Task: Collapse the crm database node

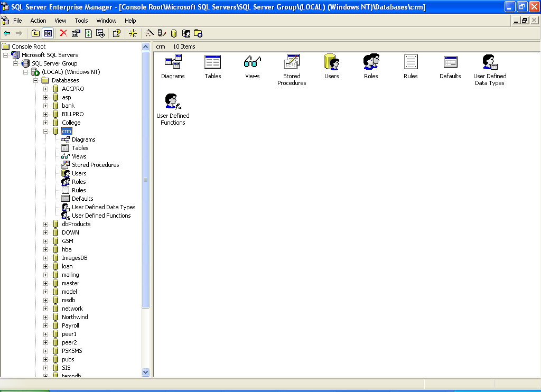Action: (45, 131)
